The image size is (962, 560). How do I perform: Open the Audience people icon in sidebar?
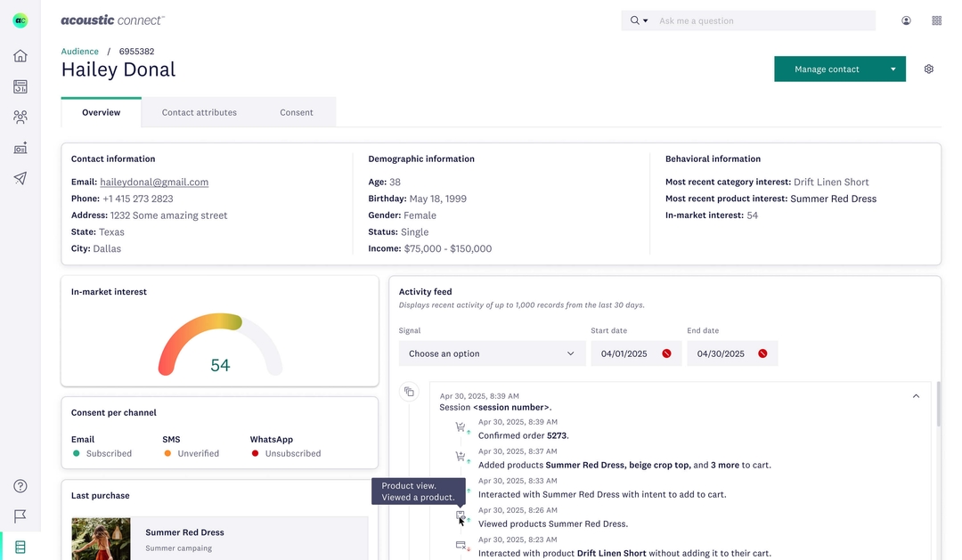tap(20, 117)
